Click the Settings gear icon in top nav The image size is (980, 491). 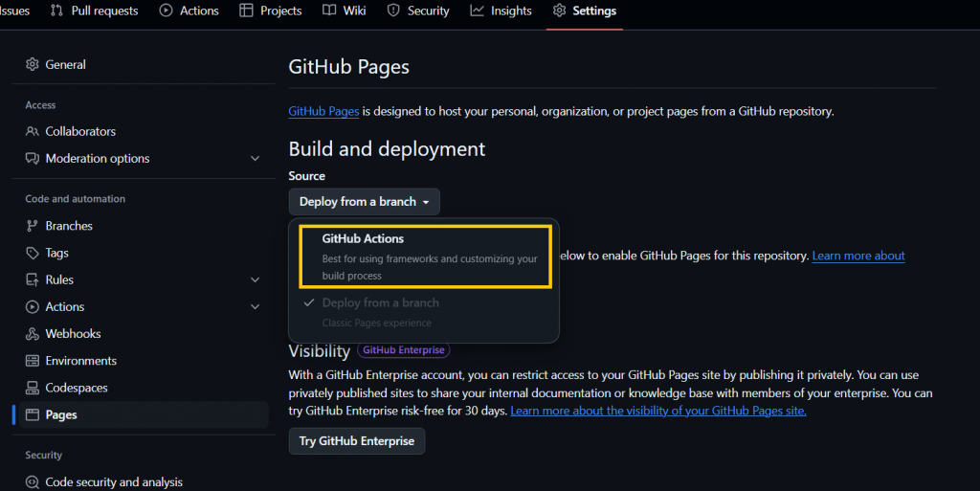tap(559, 11)
